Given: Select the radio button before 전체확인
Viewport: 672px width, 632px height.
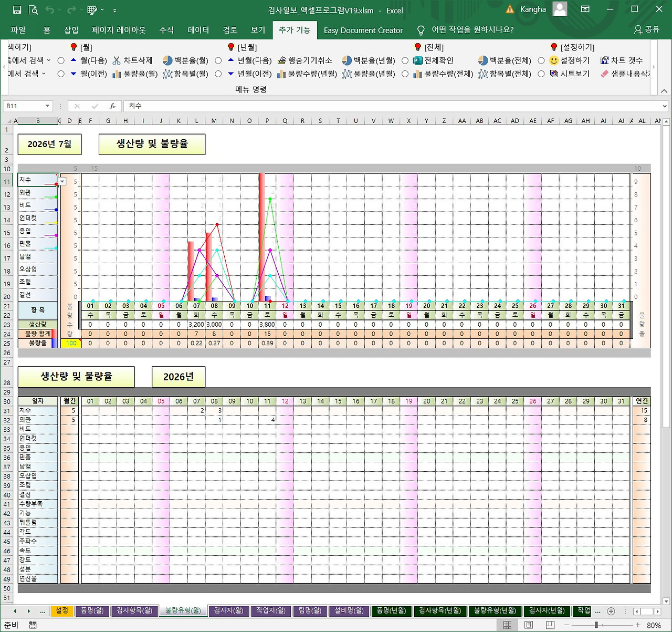Looking at the screenshot, I should (x=405, y=61).
